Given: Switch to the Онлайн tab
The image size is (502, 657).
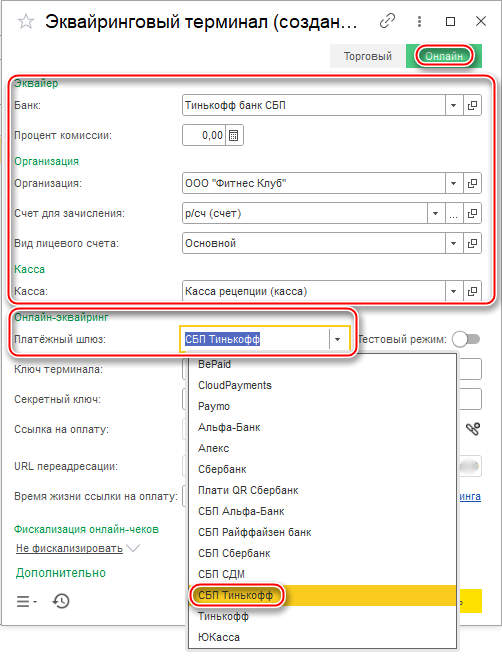Looking at the screenshot, I should click(444, 56).
